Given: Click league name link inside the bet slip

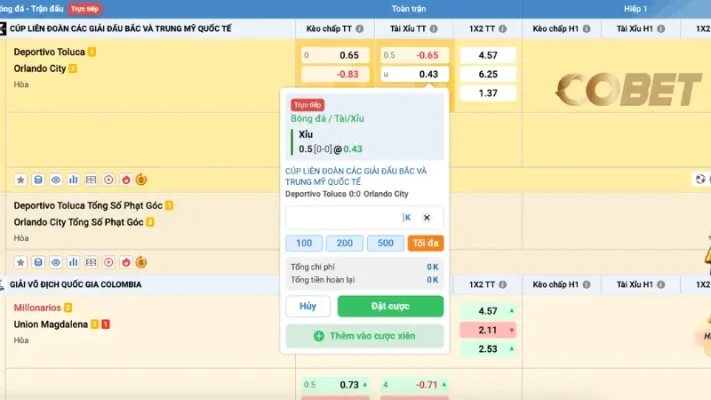Looking at the screenshot, I should 356,176.
